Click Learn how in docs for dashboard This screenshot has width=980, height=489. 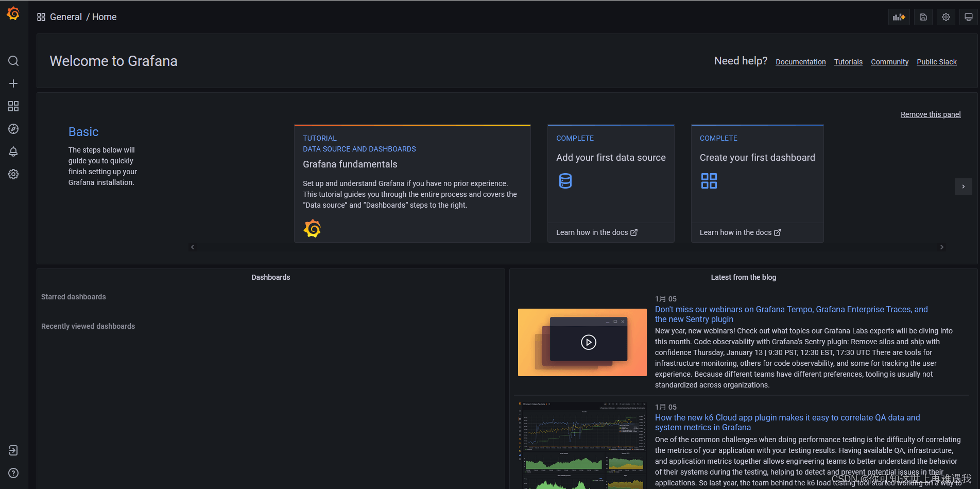pos(741,232)
